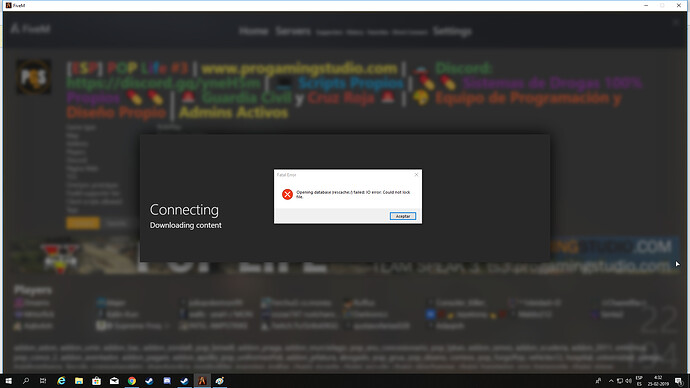Click the orange connect button under server info
Screen dimensions: 690x388
pos(83,223)
